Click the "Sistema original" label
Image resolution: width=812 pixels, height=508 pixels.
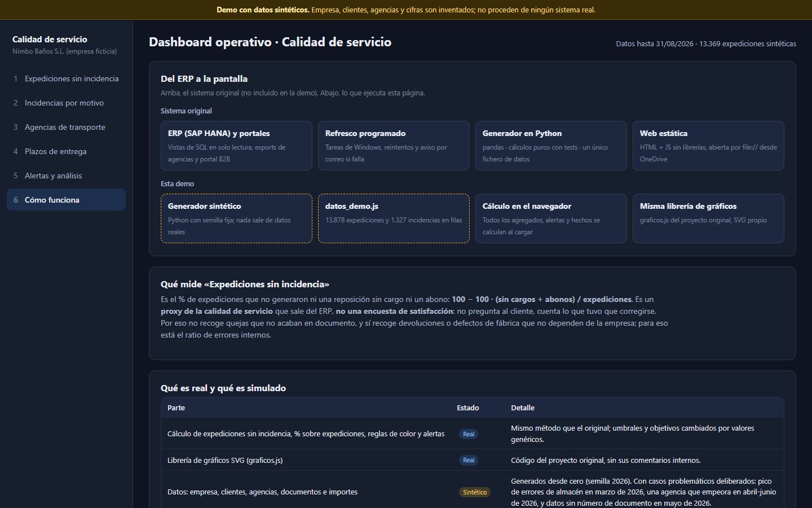186,111
